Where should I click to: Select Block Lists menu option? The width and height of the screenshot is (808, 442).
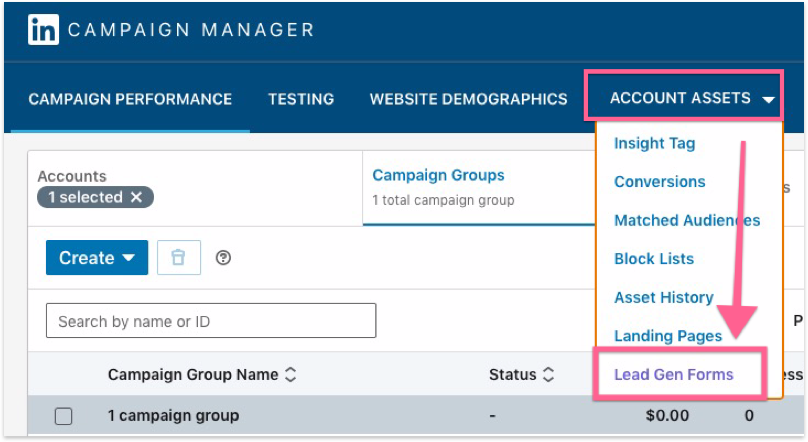(653, 259)
